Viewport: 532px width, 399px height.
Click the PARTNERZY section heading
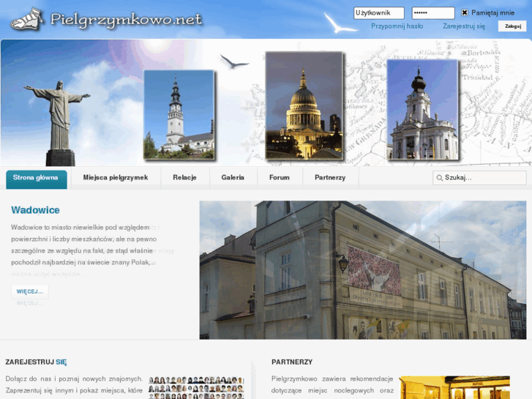(x=292, y=362)
